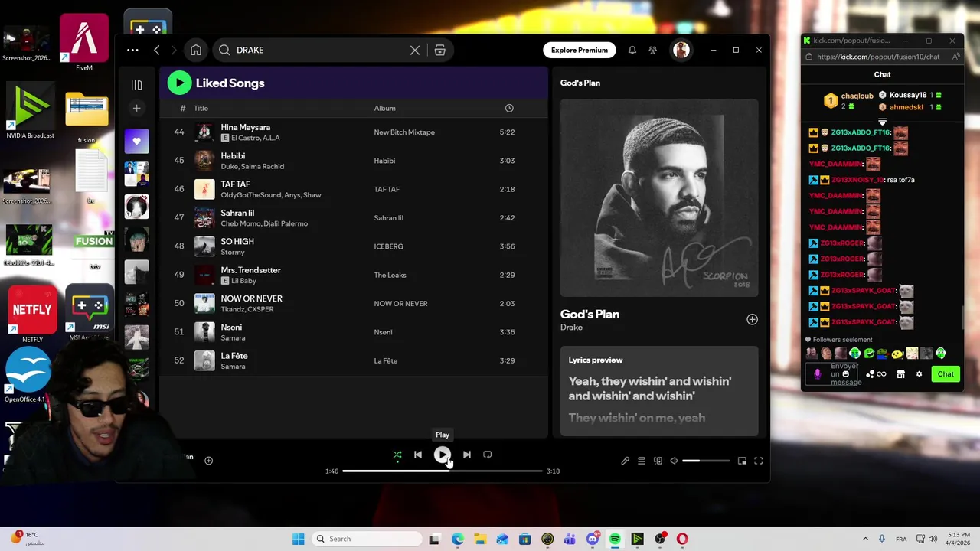Enter full screen player mode

(758, 461)
